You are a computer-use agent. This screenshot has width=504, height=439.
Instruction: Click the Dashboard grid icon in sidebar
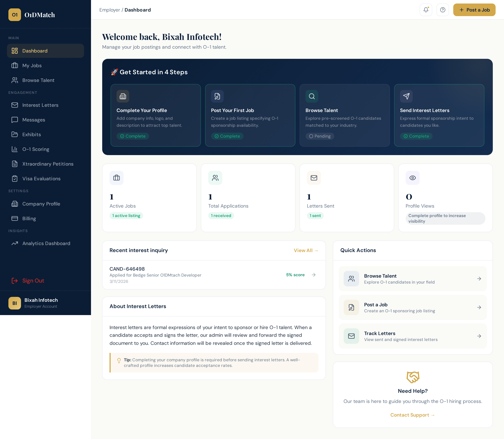point(15,51)
